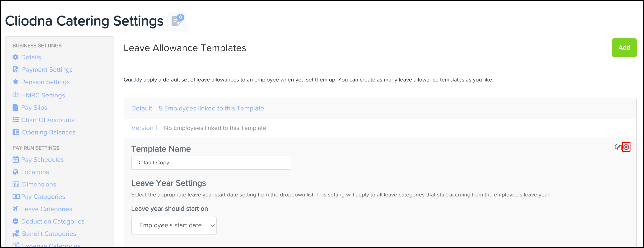Open Benefit Categories from the sidebar
Screen dimensions: 644x248
point(49,234)
